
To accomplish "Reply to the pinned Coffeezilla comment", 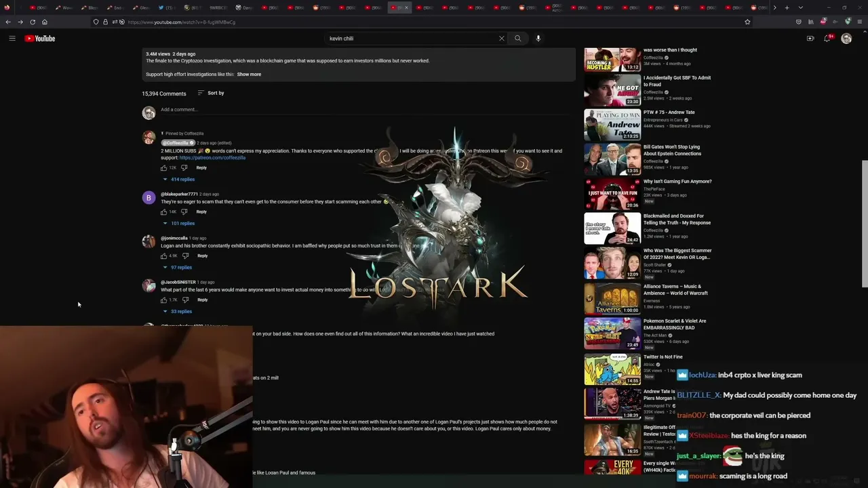I will pyautogui.click(x=201, y=167).
